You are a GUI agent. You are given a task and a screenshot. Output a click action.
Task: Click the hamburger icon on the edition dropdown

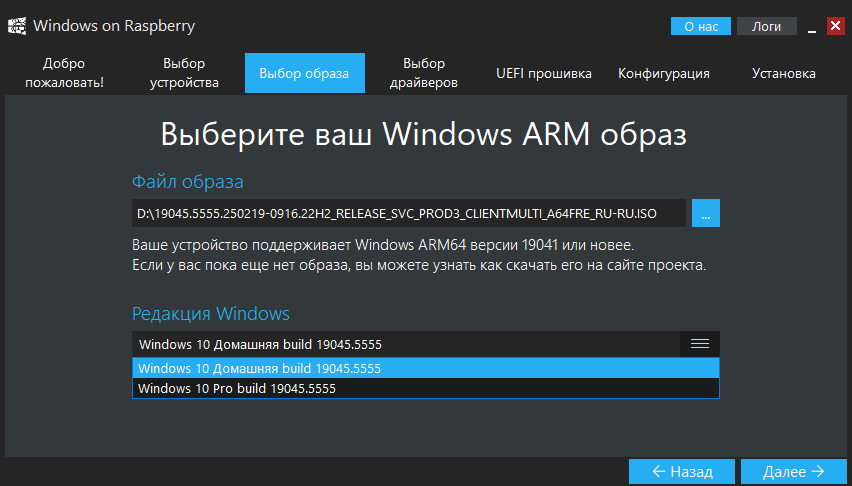click(699, 344)
